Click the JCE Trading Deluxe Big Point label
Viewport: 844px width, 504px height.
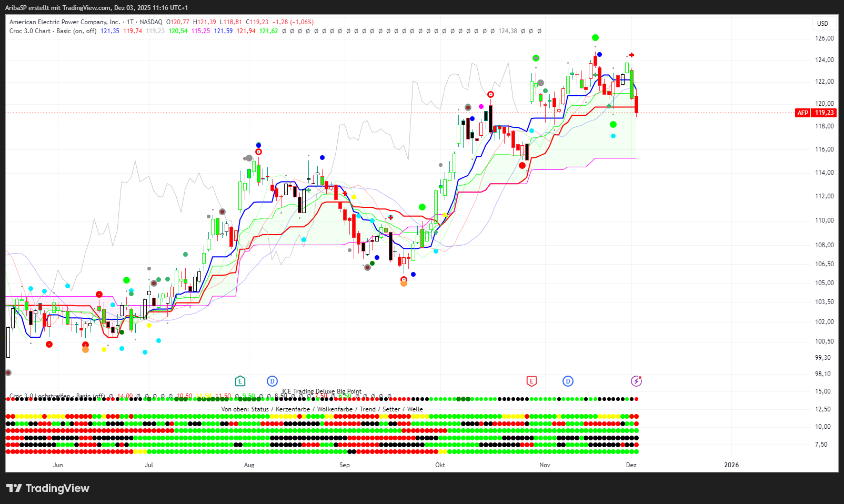(x=321, y=391)
